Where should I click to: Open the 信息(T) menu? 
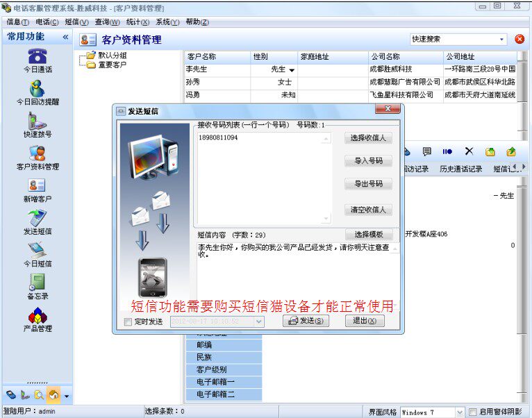pos(18,22)
